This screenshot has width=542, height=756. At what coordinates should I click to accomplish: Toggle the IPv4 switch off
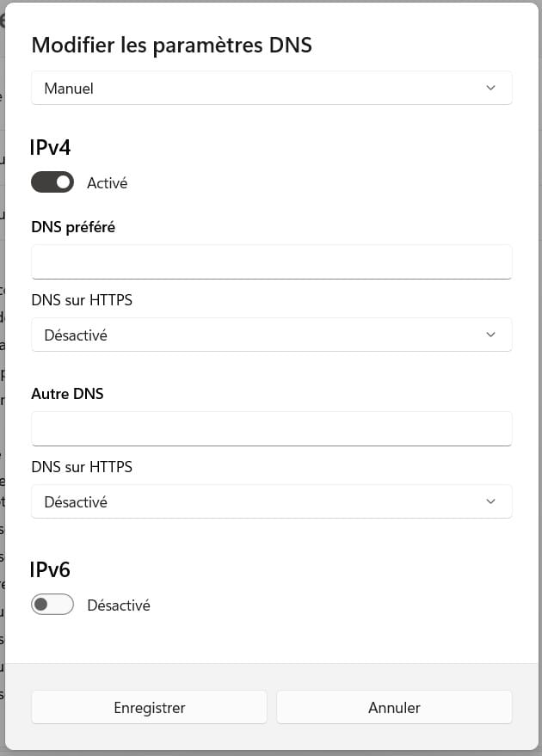pyautogui.click(x=52, y=182)
